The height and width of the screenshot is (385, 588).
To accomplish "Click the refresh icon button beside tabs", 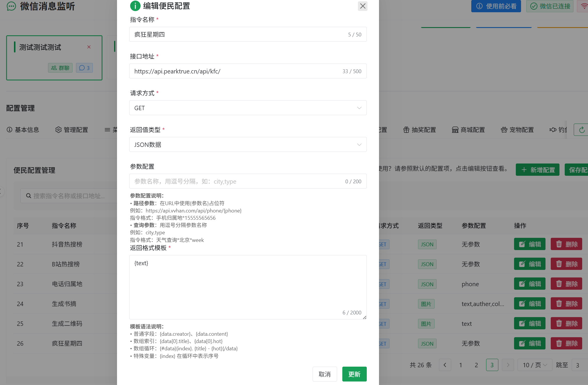I will [x=581, y=130].
